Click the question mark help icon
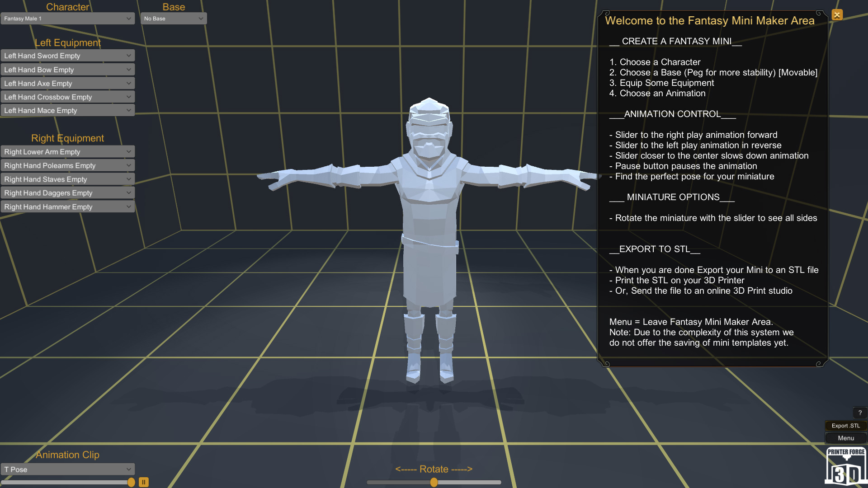Viewport: 868px width, 488px height. (860, 412)
